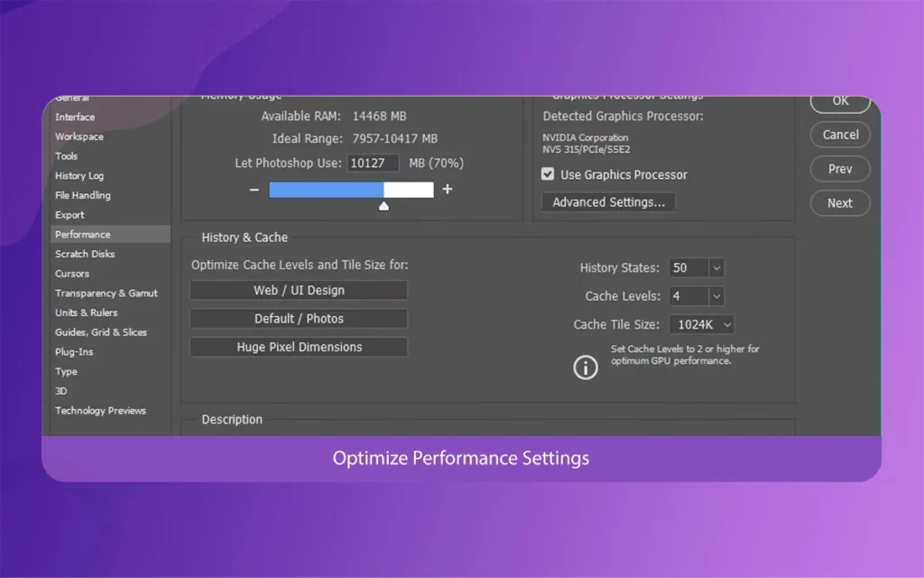Go to History Log preferences
The image size is (924, 578).
(x=79, y=176)
